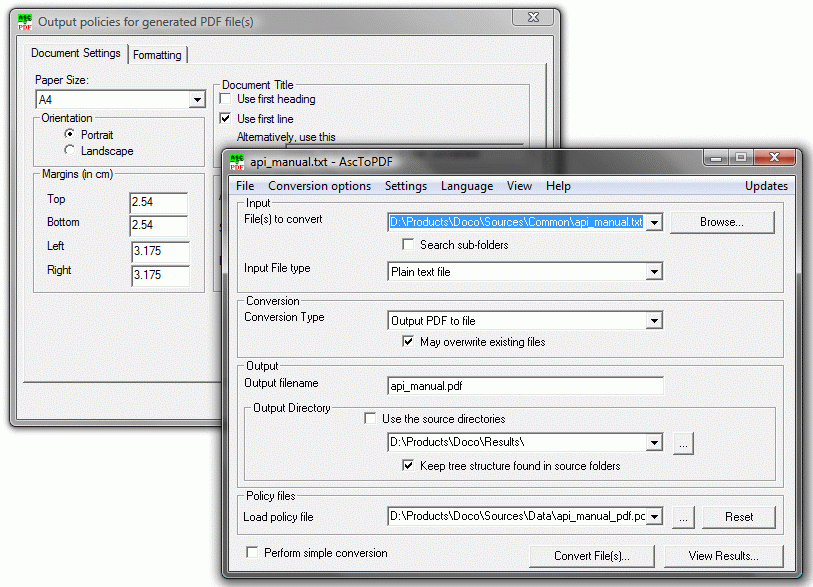Open the Input File type dropdown

point(654,271)
